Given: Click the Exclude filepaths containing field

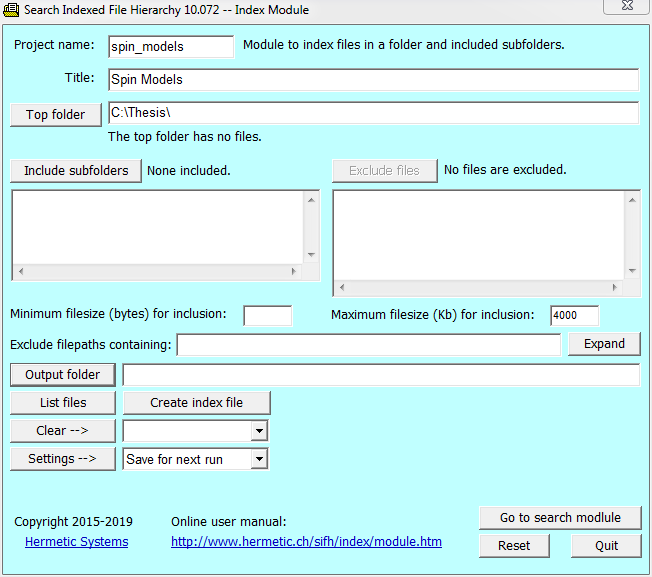Looking at the screenshot, I should coord(369,345).
